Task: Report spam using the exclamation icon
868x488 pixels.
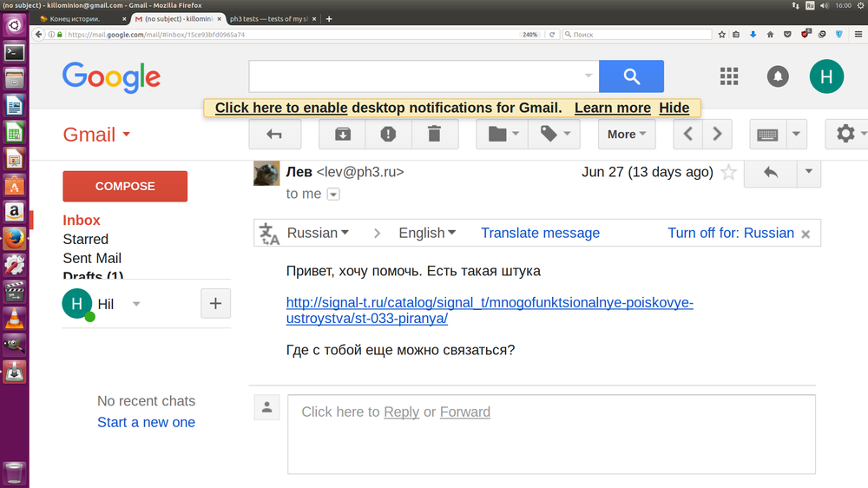Action: pos(388,135)
